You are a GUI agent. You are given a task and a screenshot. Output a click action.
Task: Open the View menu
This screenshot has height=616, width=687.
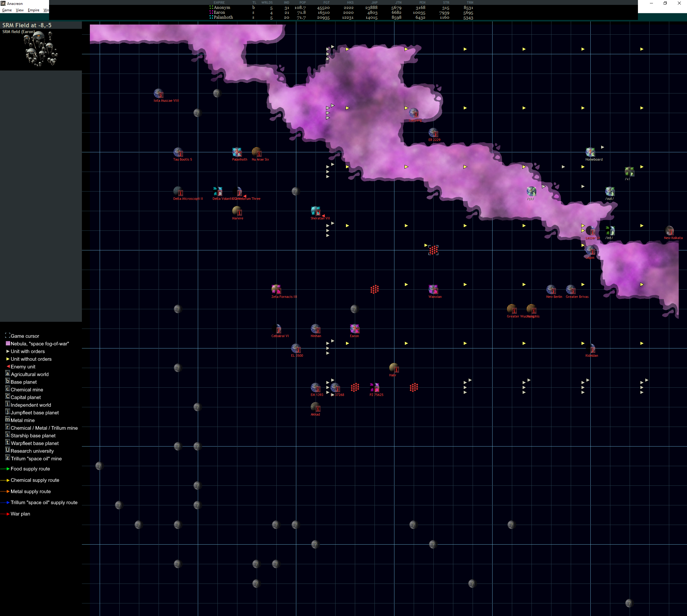coord(20,10)
